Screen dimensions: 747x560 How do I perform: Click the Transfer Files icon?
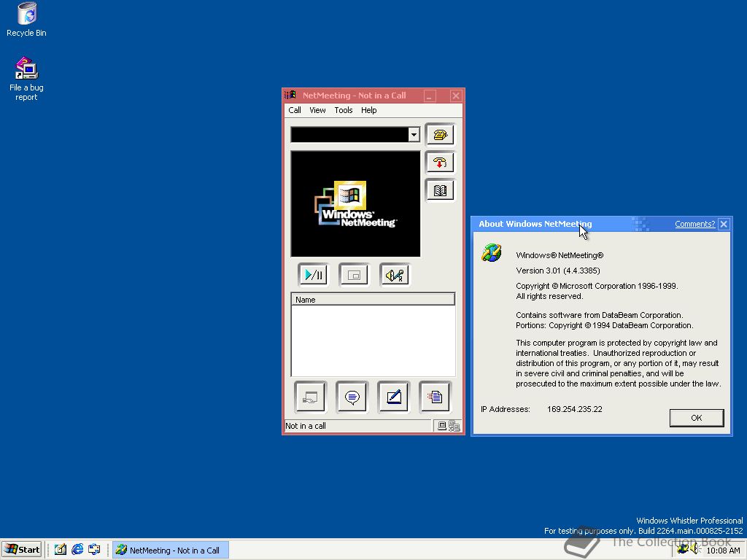click(435, 397)
